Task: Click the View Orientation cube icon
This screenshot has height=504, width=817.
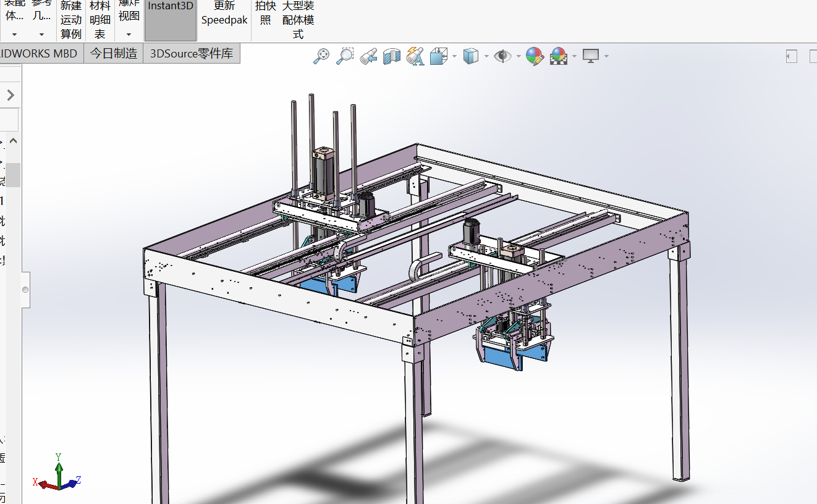Action: pyautogui.click(x=439, y=56)
